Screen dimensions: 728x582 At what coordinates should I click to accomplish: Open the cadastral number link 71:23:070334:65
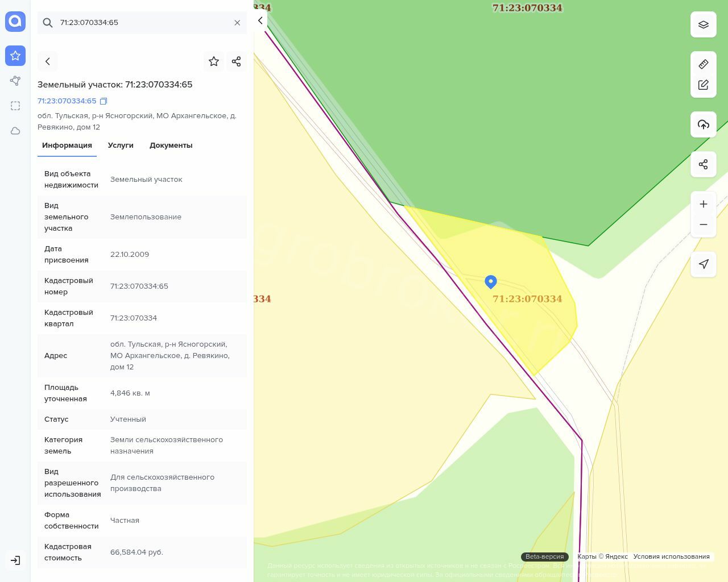click(x=67, y=101)
